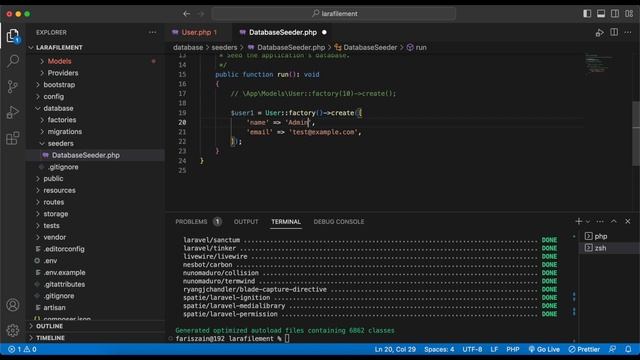Click the larafilement command center search box

click(x=334, y=13)
